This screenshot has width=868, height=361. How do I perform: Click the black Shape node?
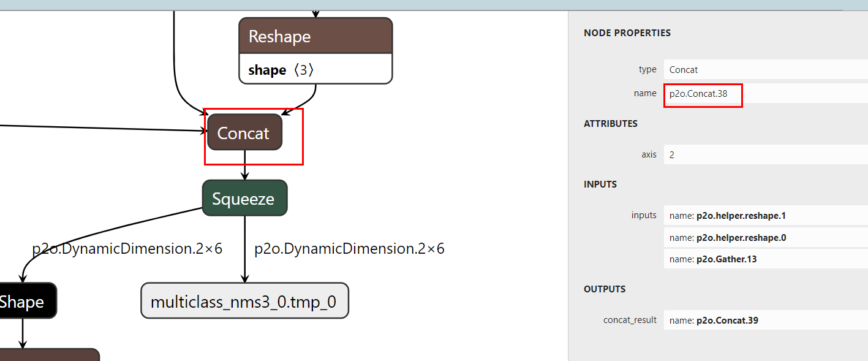pos(25,302)
